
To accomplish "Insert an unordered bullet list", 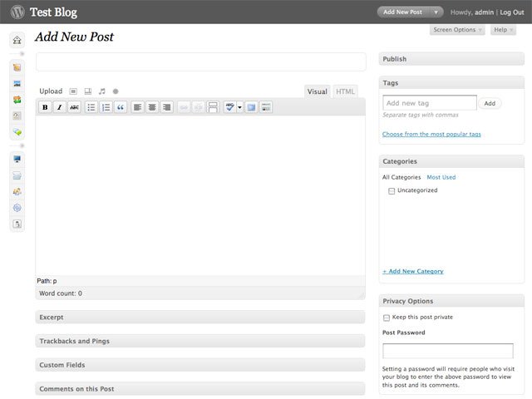I will [x=91, y=107].
